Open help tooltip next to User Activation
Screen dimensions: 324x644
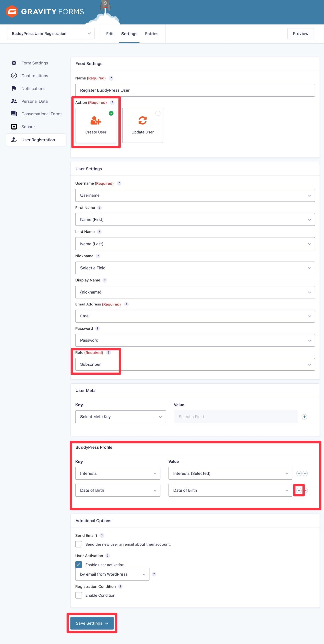click(x=108, y=556)
